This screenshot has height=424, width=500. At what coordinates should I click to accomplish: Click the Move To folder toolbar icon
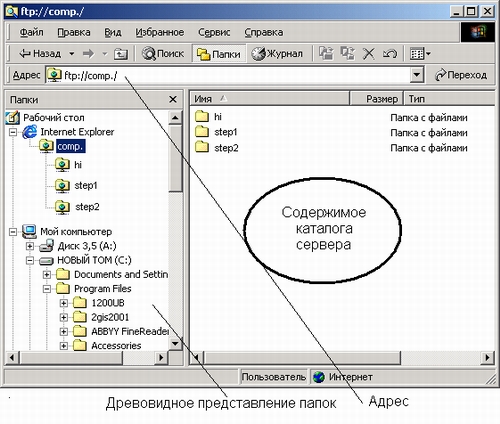(326, 53)
